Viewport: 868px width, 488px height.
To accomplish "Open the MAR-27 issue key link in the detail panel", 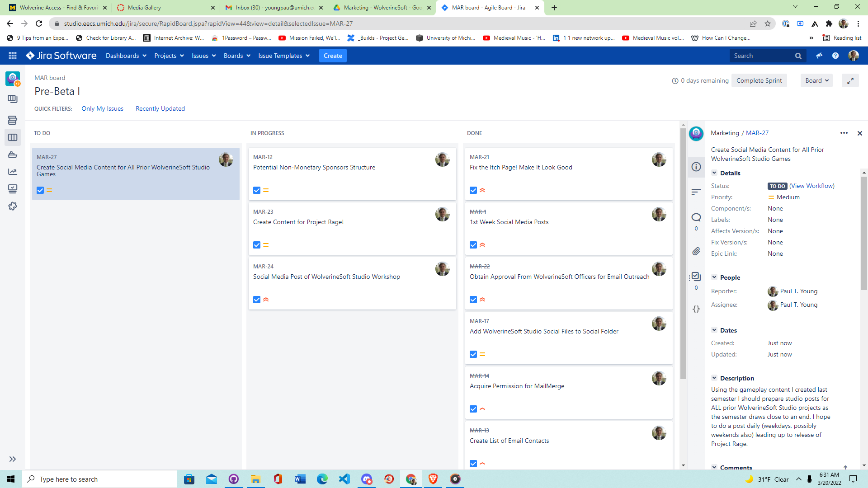I will point(757,133).
